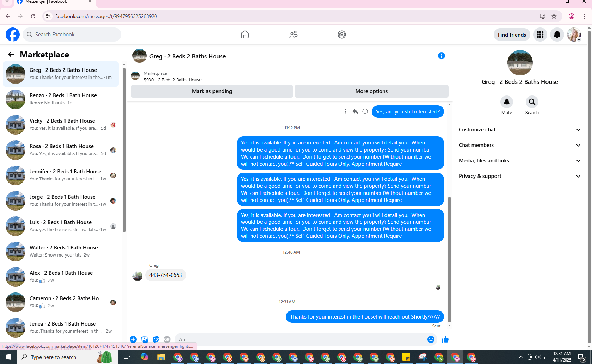Expand Privacy & support section
This screenshot has height=364, width=592.
coord(520,176)
